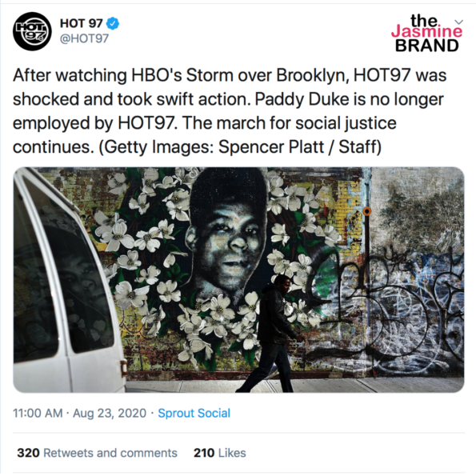This screenshot has height=476, width=476.
Task: Click the blue verified checkmark badge
Action: 113,23
